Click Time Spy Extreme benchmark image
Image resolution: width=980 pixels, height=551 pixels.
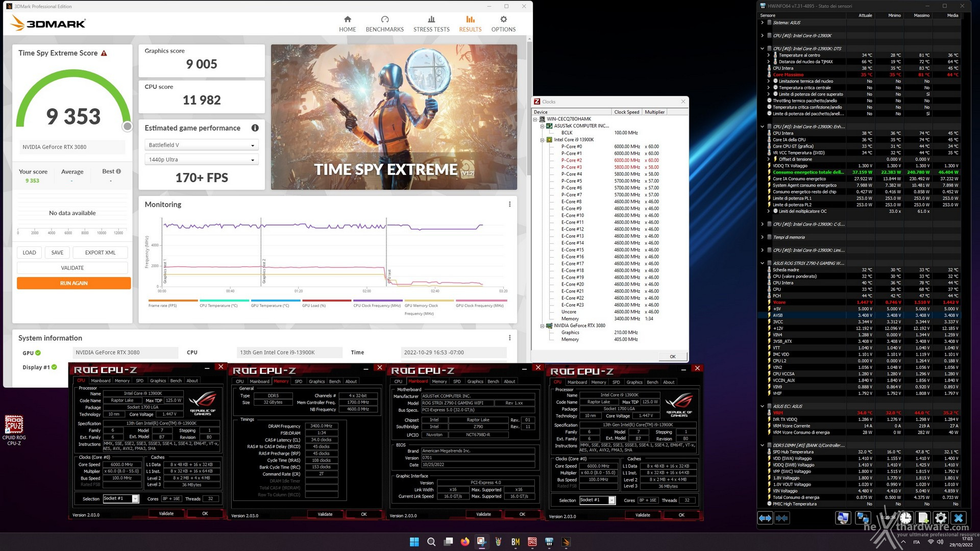click(394, 117)
